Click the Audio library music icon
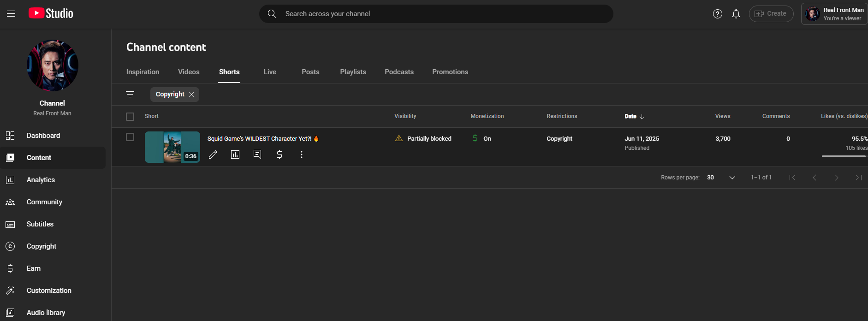The image size is (868, 321). click(x=10, y=313)
